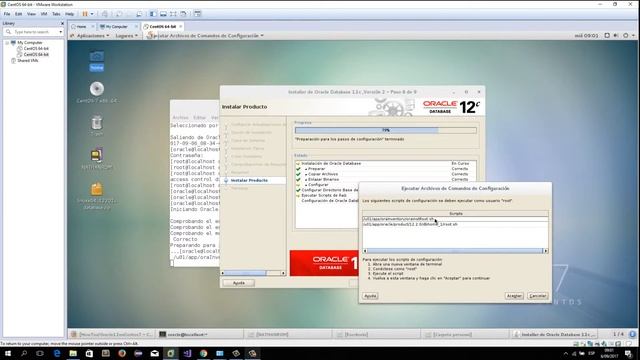Image resolution: width=640 pixels, height=360 pixels.
Task: Open VMware Help menu
Action: coord(69,14)
